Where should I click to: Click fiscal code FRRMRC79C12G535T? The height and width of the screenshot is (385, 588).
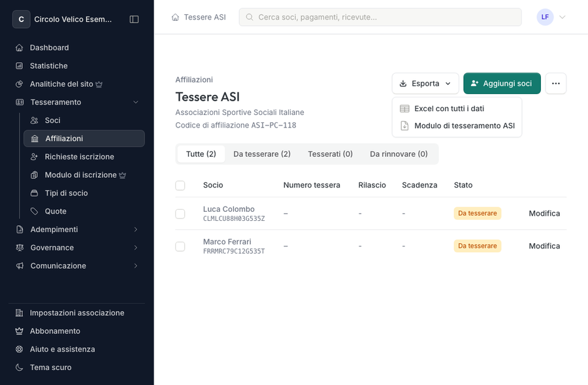tap(234, 252)
